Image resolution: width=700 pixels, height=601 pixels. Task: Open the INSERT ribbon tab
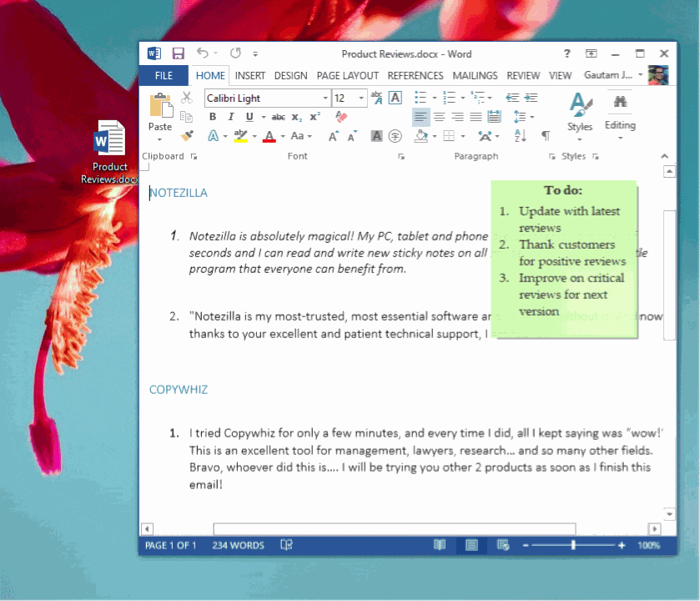(x=250, y=75)
